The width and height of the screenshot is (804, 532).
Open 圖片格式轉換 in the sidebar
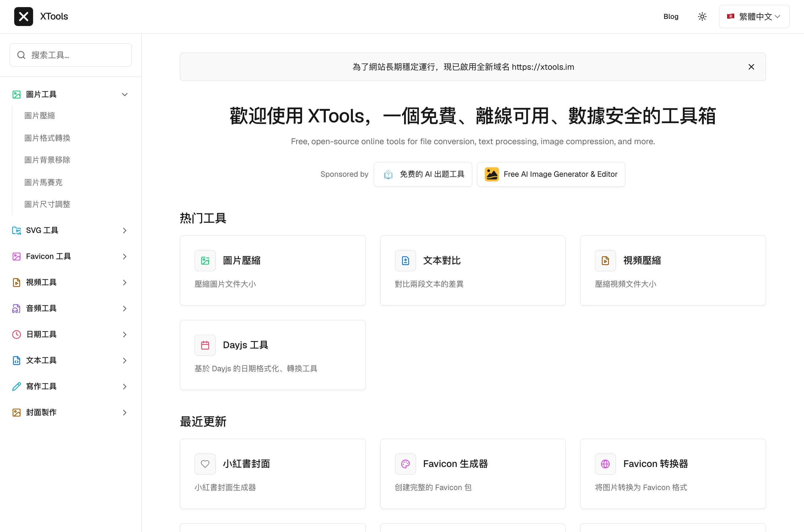click(x=48, y=138)
